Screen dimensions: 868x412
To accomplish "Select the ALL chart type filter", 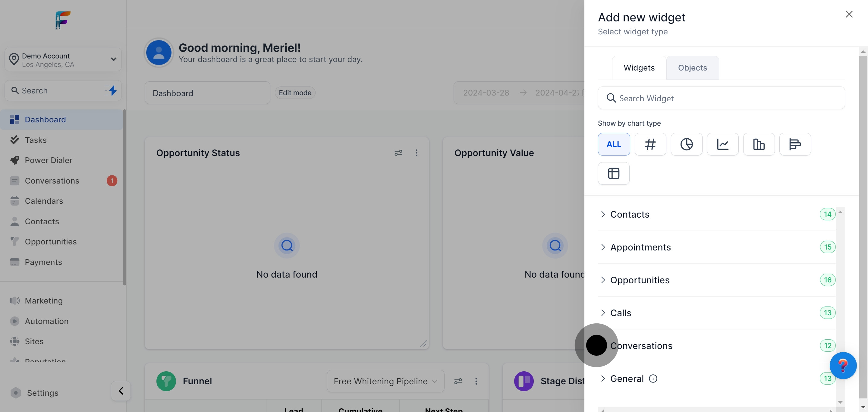I will click(614, 144).
